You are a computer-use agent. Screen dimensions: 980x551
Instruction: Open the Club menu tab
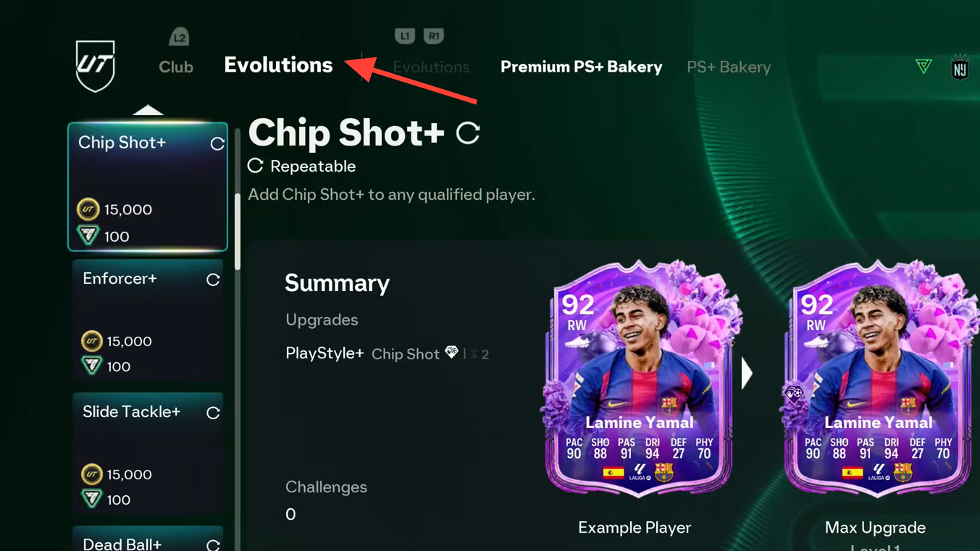point(176,67)
